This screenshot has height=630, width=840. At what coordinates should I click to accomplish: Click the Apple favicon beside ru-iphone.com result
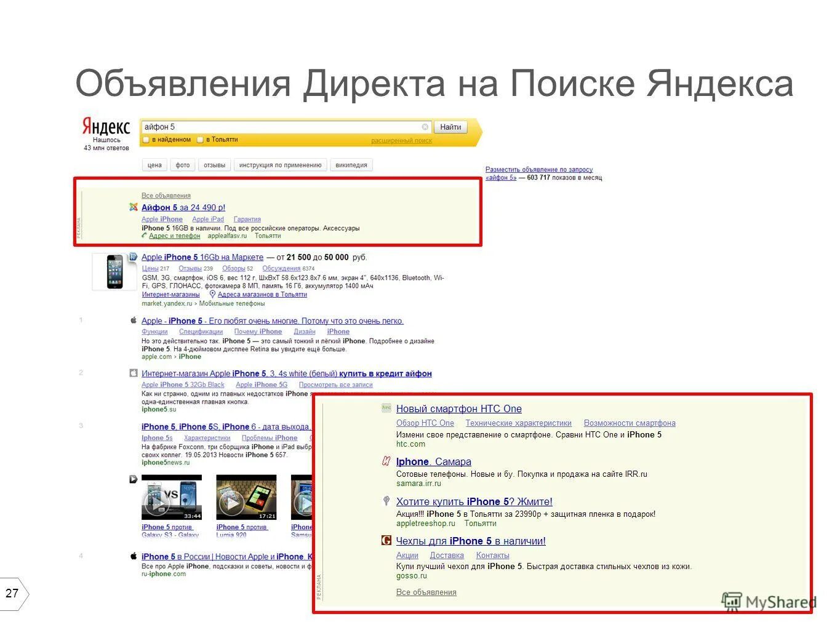click(134, 556)
